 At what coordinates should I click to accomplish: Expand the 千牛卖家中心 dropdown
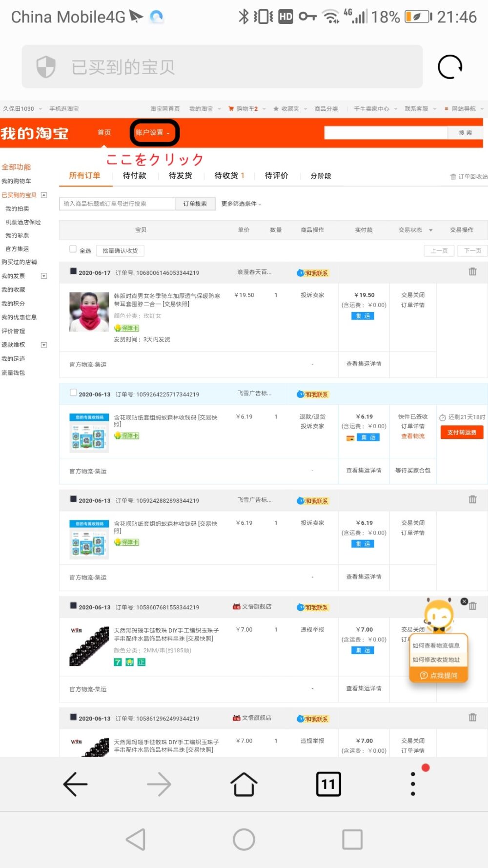point(375,108)
